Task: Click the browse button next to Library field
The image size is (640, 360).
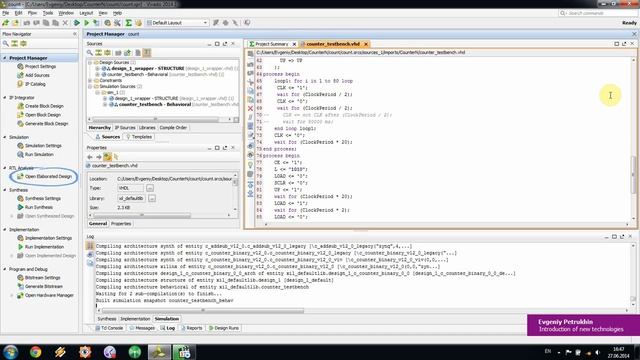Action: (x=152, y=198)
